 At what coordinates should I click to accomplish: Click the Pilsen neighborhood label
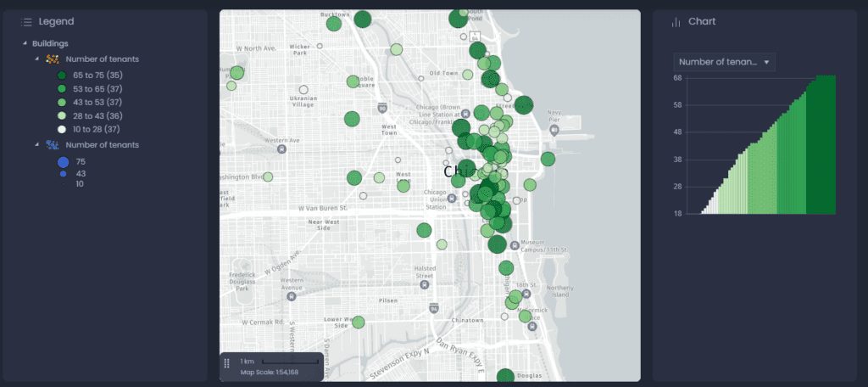coord(388,300)
